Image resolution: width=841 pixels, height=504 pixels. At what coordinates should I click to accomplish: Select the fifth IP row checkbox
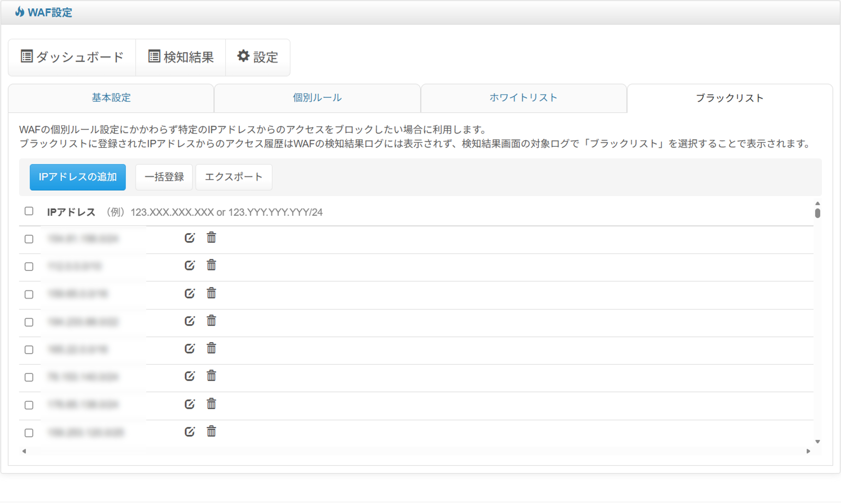29,350
